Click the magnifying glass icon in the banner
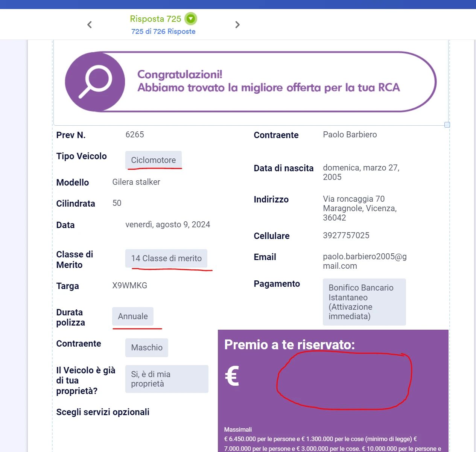The width and height of the screenshot is (476, 452). point(95,81)
